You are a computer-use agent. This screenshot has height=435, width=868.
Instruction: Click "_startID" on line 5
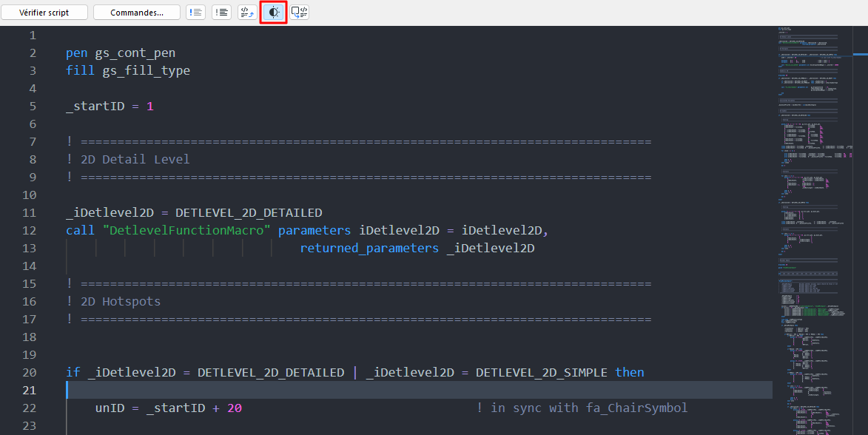pos(95,107)
